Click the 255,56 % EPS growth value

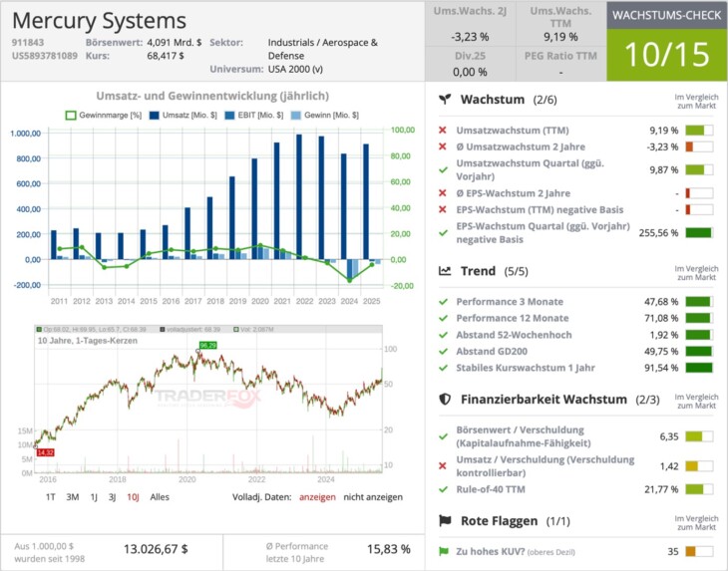click(x=658, y=232)
